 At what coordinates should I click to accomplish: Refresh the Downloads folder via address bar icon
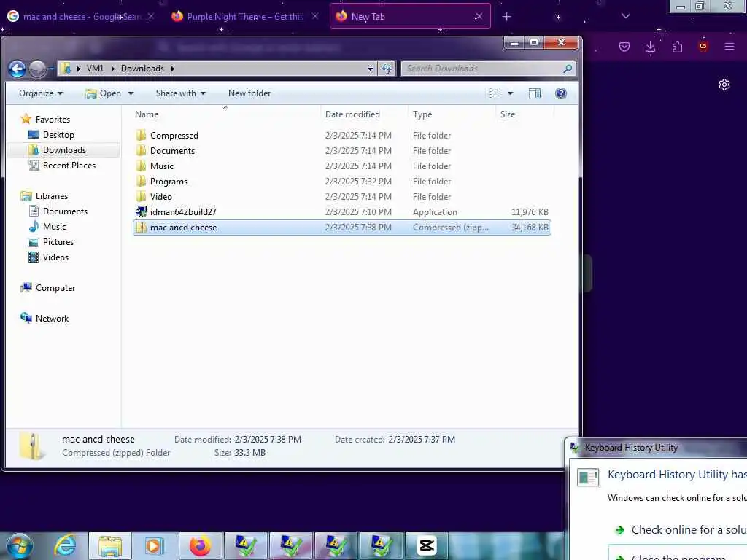[387, 69]
